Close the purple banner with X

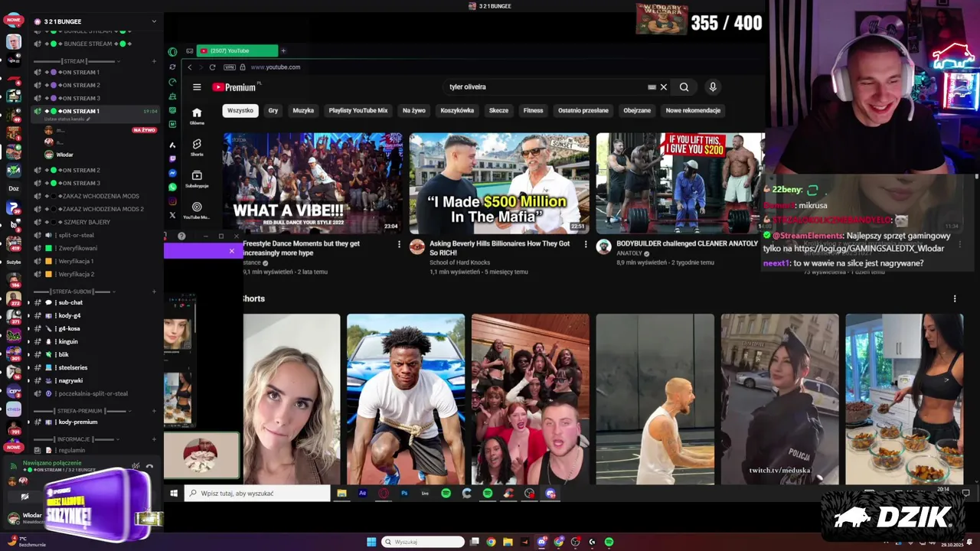click(231, 251)
